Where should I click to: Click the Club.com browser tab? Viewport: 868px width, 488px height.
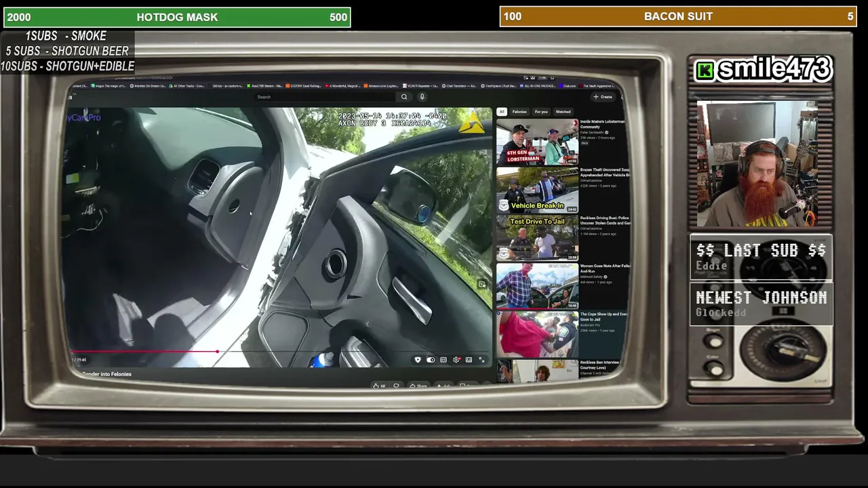coord(568,86)
